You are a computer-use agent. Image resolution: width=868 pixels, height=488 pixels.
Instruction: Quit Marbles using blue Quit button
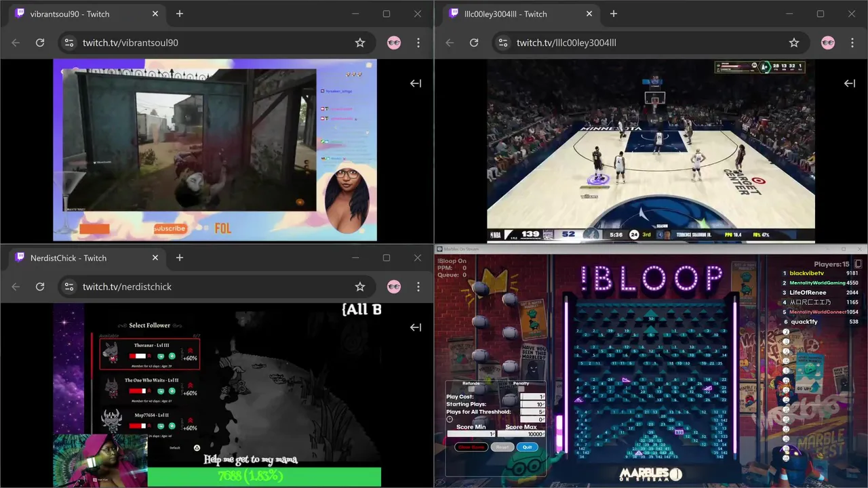point(527,447)
